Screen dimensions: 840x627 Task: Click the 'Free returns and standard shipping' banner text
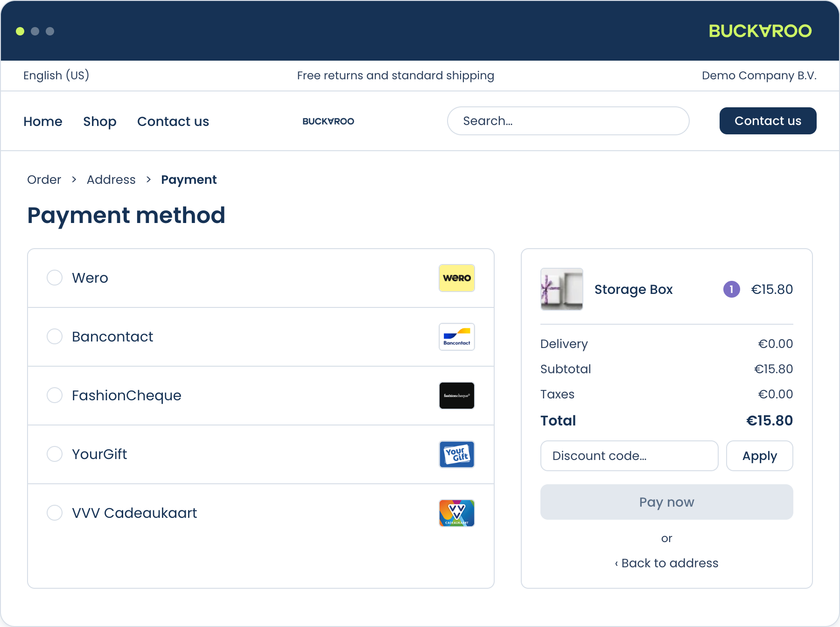click(396, 76)
